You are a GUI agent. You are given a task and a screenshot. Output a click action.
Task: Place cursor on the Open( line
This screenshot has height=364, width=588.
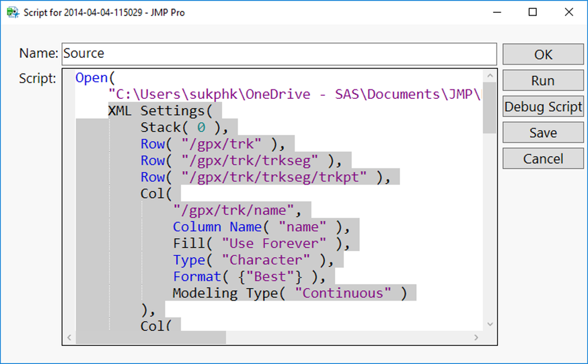coord(95,78)
